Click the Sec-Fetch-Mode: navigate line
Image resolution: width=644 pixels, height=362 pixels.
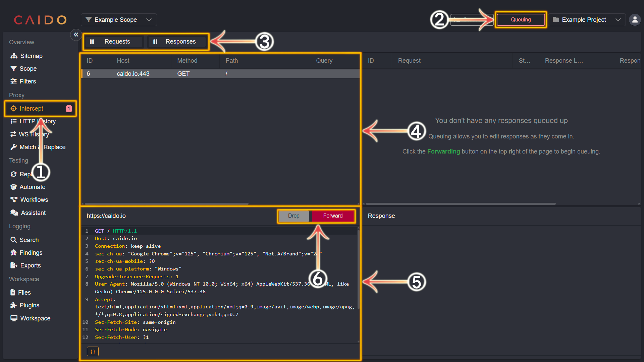click(x=131, y=329)
